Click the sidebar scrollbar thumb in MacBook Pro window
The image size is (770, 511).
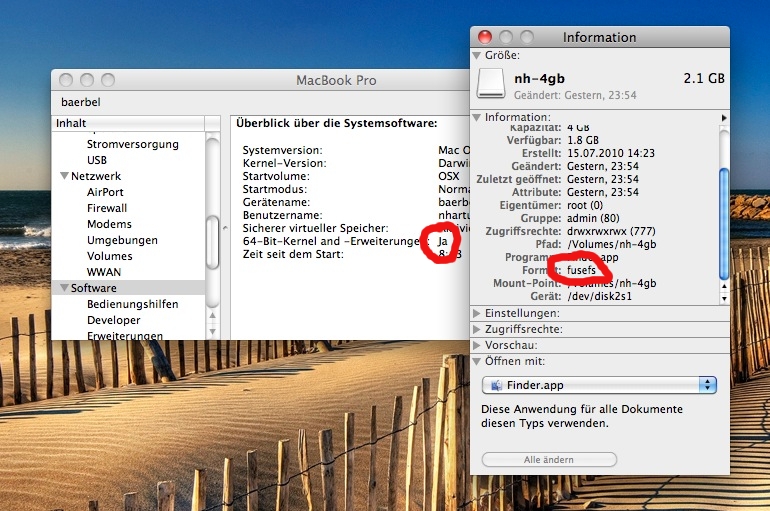[x=212, y=242]
